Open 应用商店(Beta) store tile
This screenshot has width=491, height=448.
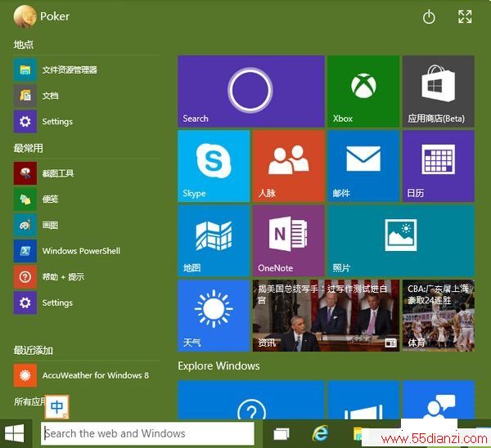[x=439, y=92]
